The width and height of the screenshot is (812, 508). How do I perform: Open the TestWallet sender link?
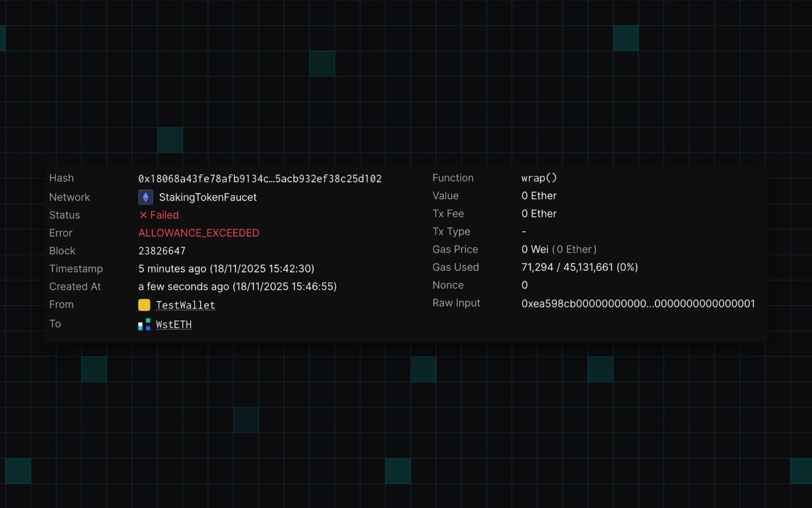tap(185, 305)
